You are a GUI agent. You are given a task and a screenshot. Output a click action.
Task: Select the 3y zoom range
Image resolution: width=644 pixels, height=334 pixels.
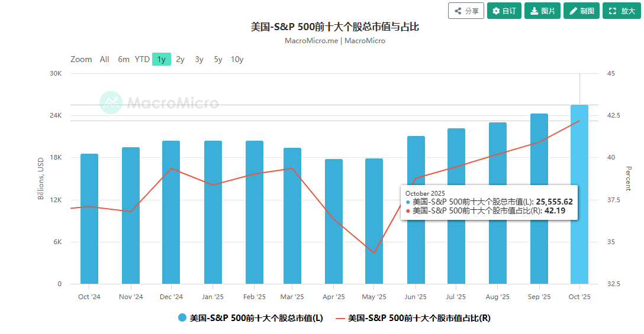click(199, 60)
